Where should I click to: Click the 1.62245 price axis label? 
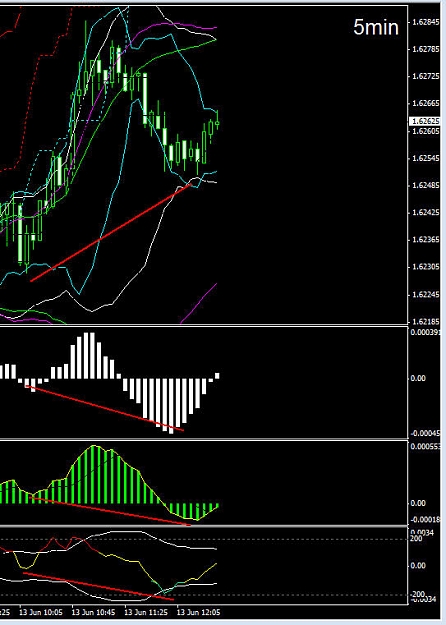(425, 295)
